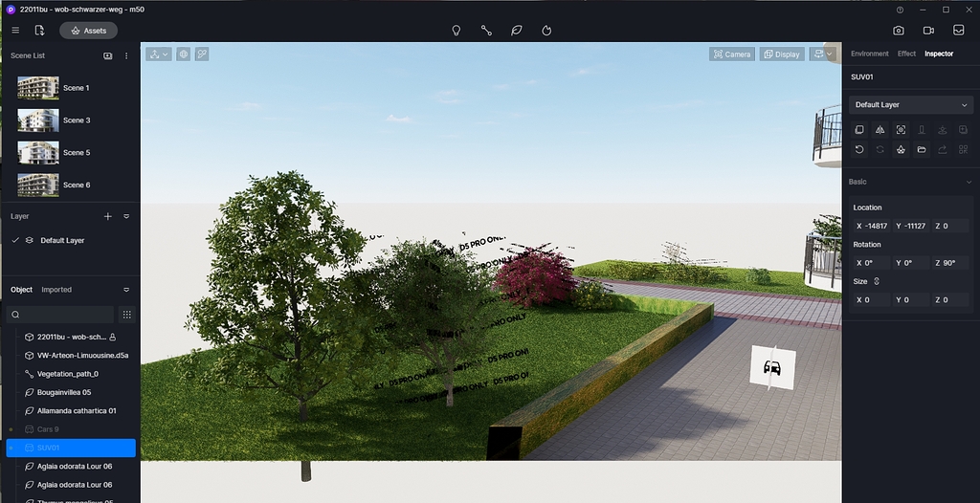Select the Scene 3 thumbnail
980x503 pixels.
tap(38, 120)
